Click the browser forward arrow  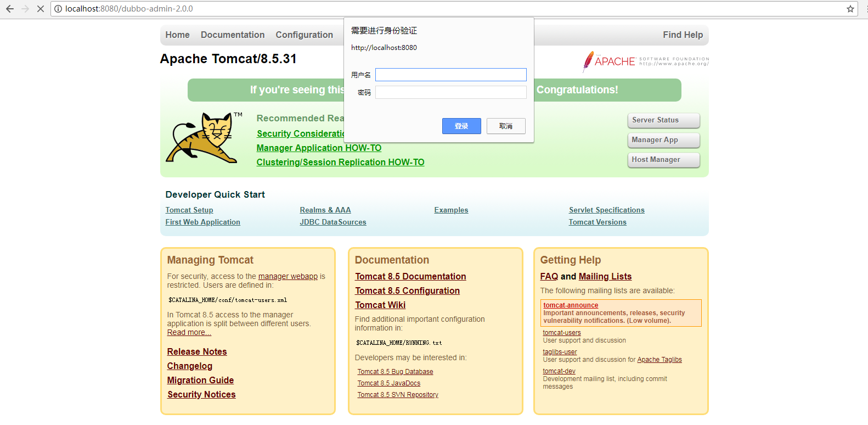point(25,9)
